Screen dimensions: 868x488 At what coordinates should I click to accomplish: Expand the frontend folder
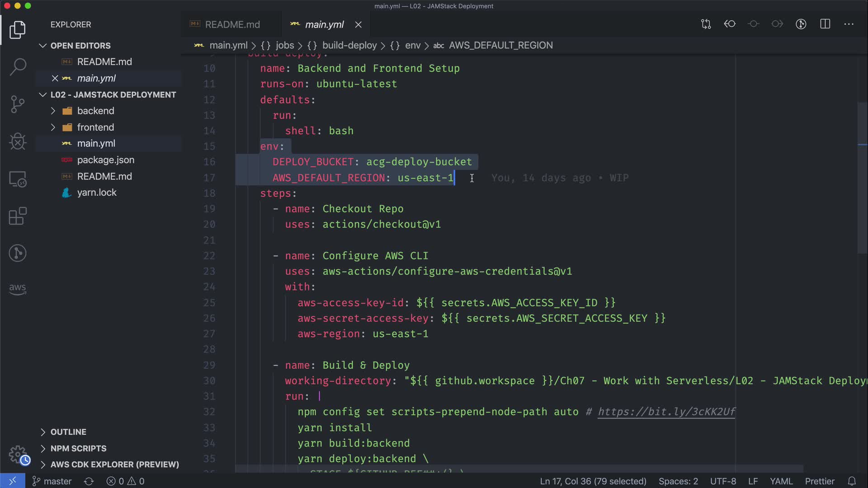pyautogui.click(x=53, y=127)
